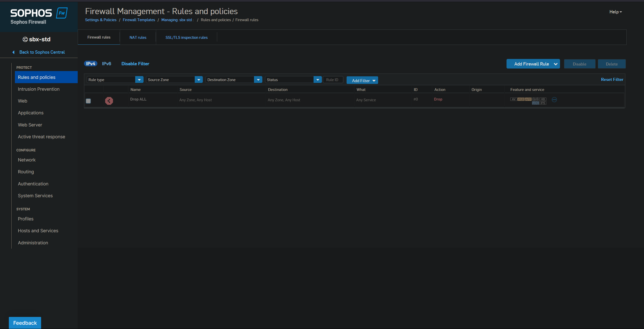This screenshot has height=329, width=644.
Task: Open Intrusion Prevention in sidebar
Action: coord(39,89)
